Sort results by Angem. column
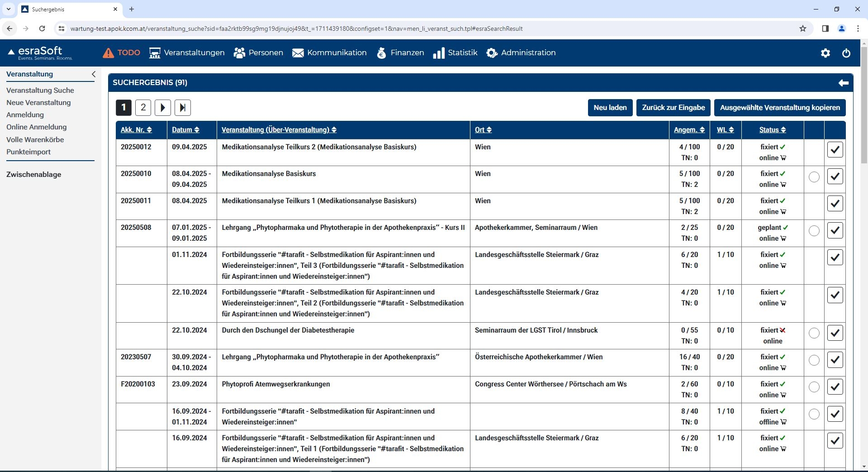 point(689,130)
